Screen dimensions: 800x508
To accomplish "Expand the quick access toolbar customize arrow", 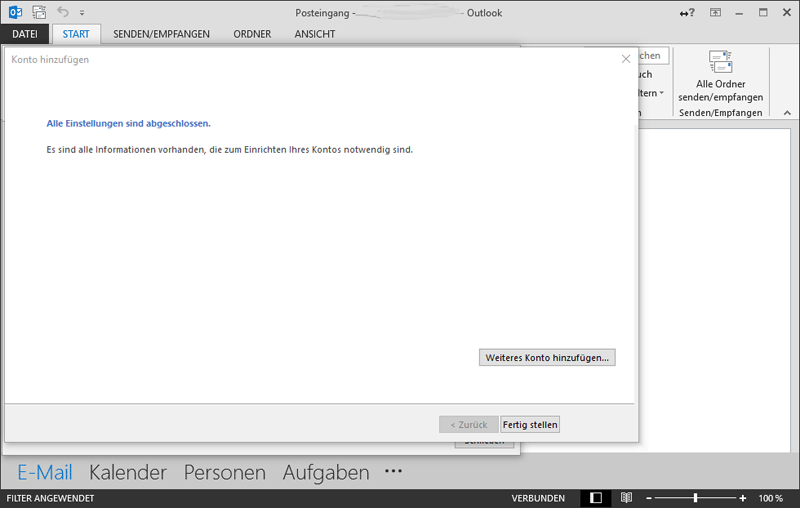I will [82, 13].
